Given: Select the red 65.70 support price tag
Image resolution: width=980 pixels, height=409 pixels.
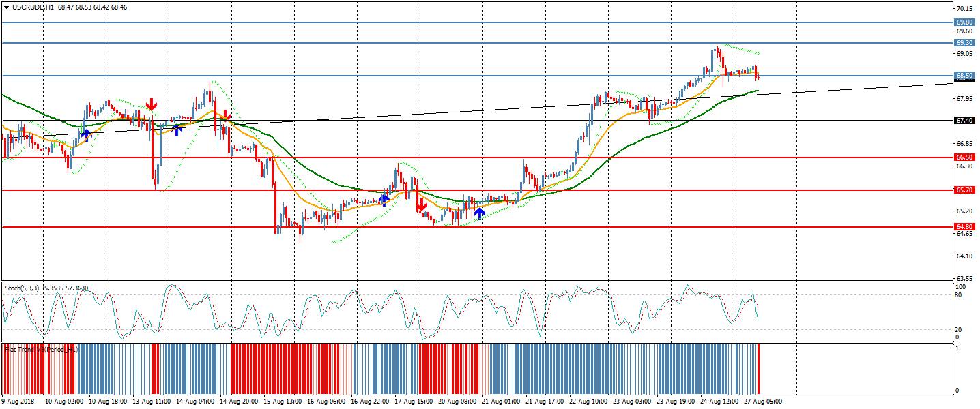Looking at the screenshot, I should click(964, 190).
